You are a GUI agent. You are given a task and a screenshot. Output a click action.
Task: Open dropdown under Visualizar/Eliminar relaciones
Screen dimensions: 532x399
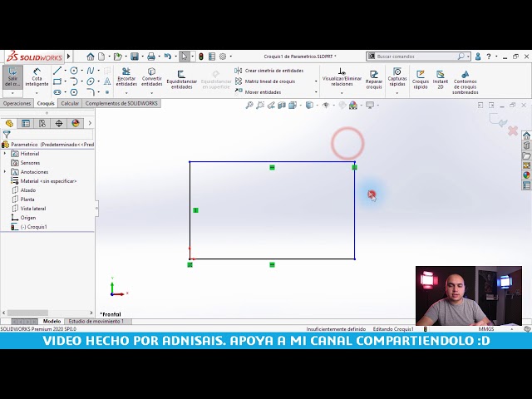click(342, 93)
